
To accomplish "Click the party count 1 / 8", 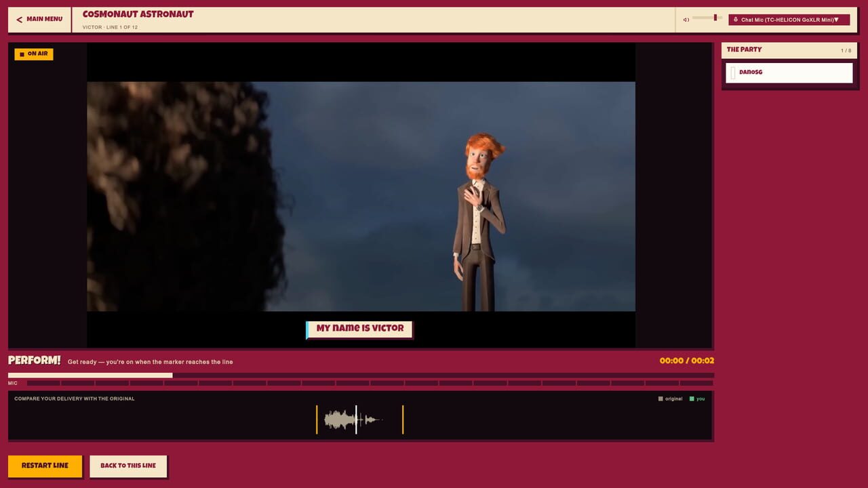I will coord(846,51).
